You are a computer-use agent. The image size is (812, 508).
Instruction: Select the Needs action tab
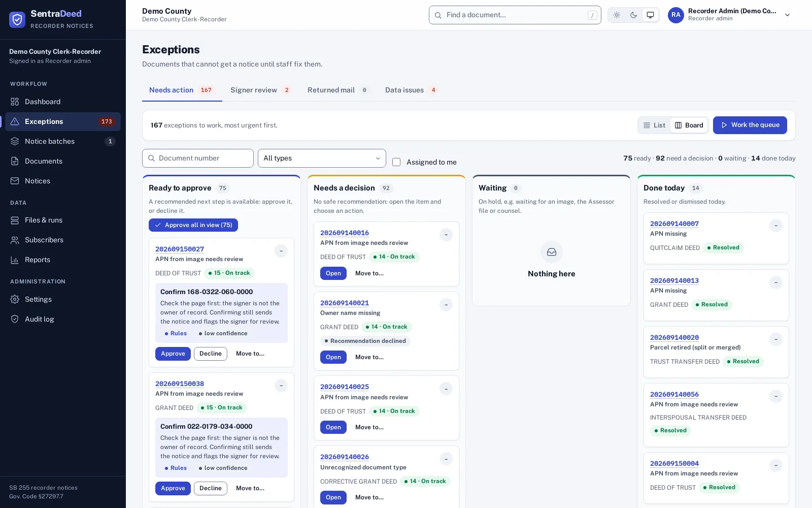pyautogui.click(x=182, y=90)
